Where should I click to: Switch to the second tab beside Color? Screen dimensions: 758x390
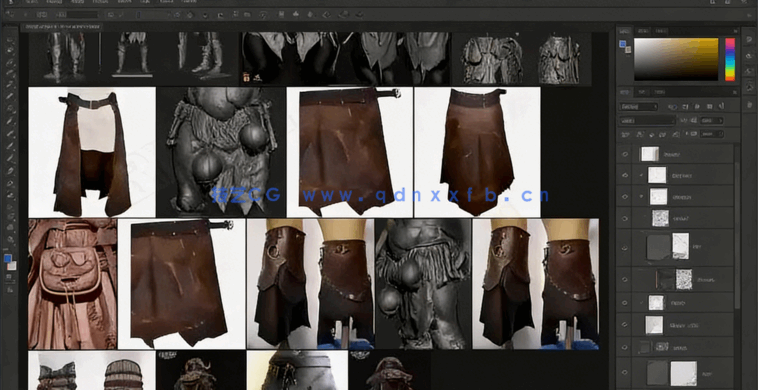point(643,31)
